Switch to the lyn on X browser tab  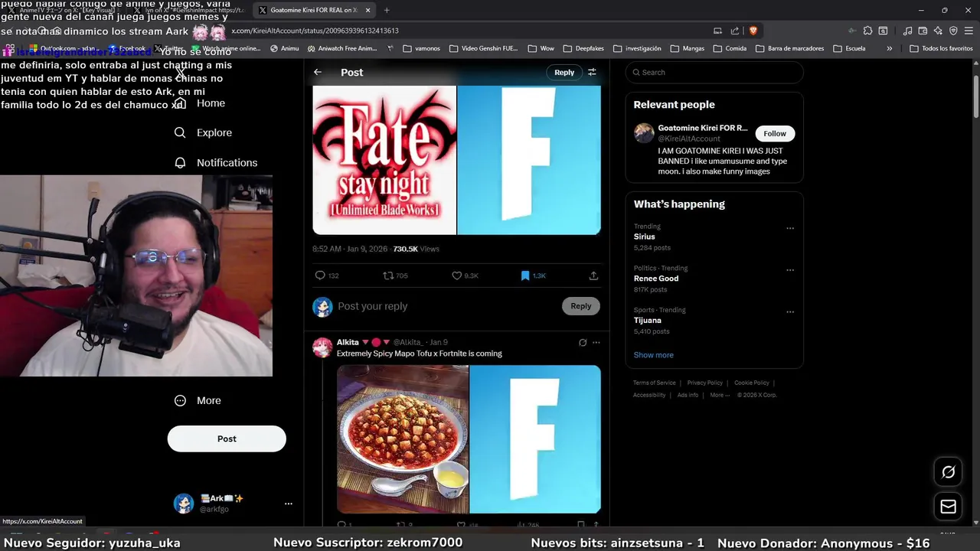point(190,10)
